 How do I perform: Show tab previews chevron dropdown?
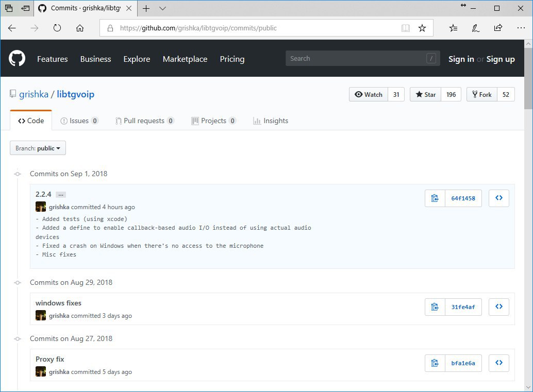point(162,8)
